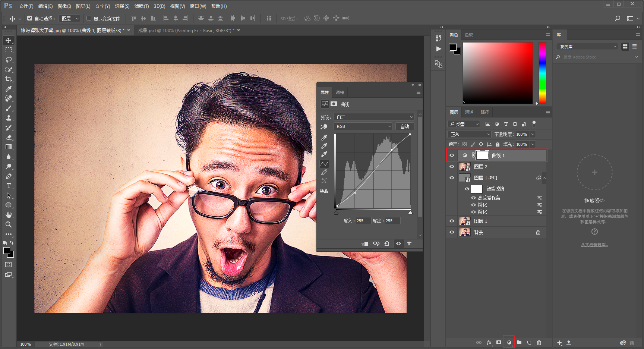Screen dimensions: 644x349
Task: Click the 从文档新建库 link
Action: pyautogui.click(x=594, y=245)
